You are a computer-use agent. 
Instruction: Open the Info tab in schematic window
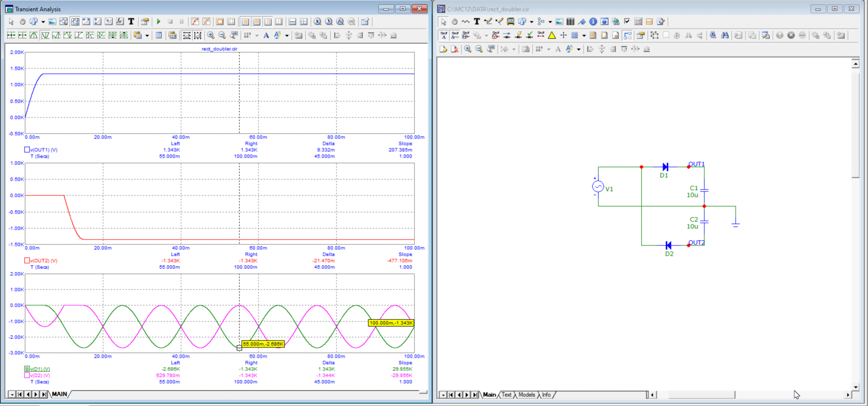(547, 395)
